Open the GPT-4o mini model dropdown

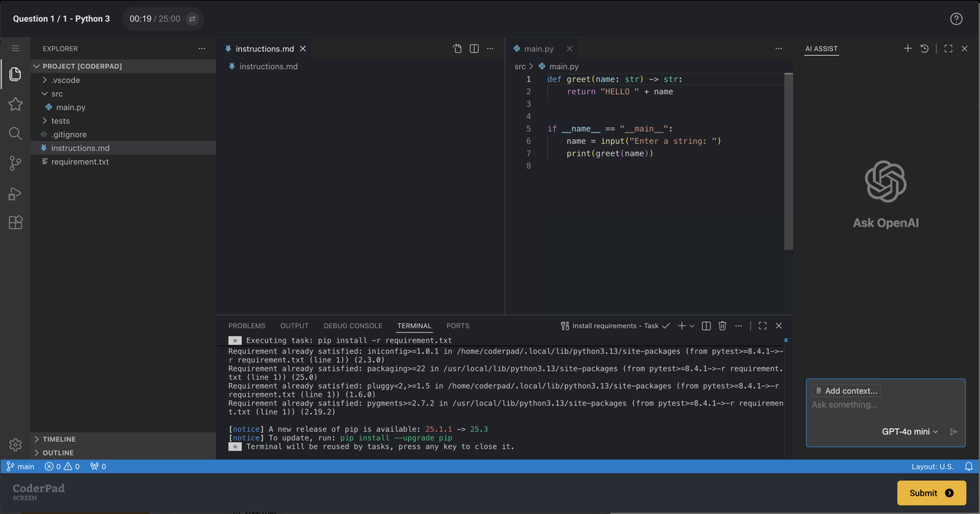click(910, 431)
